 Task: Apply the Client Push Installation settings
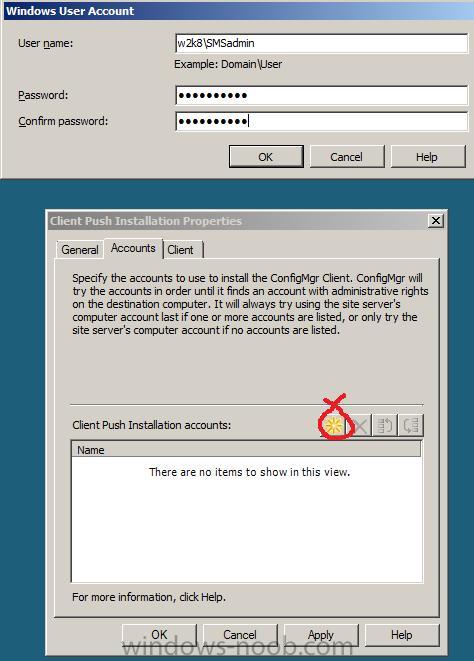point(321,635)
